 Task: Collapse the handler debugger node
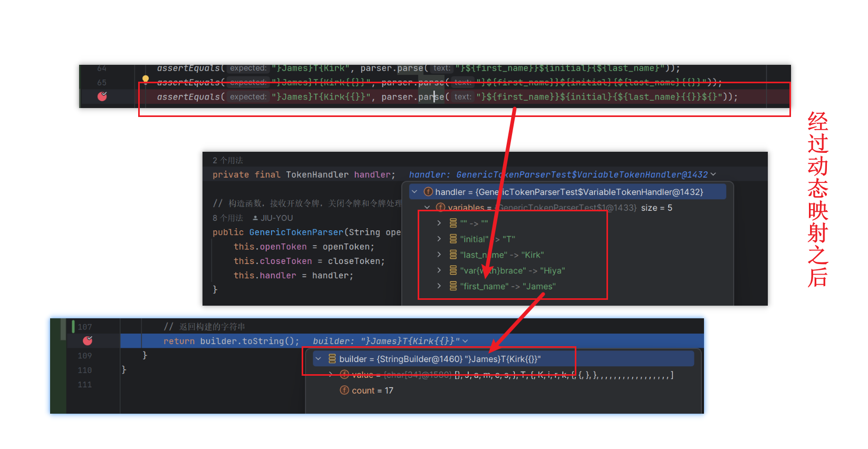click(414, 192)
